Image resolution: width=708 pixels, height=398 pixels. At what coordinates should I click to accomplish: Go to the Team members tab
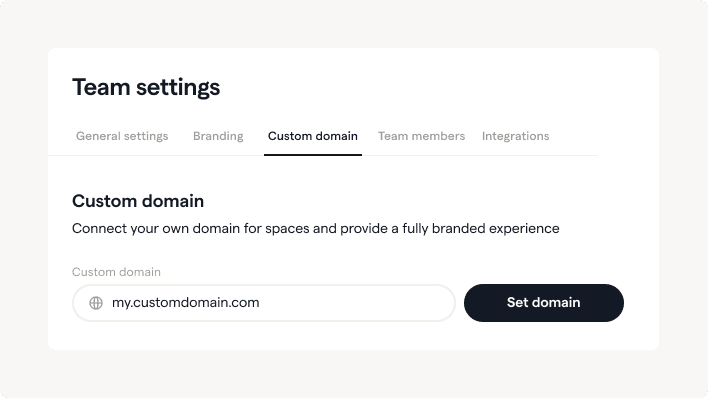421,136
